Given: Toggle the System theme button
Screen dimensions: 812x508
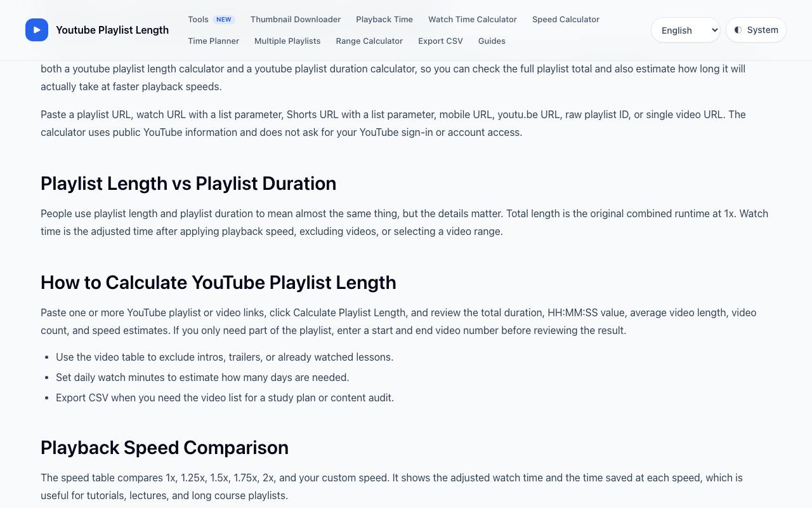Looking at the screenshot, I should pos(756,30).
